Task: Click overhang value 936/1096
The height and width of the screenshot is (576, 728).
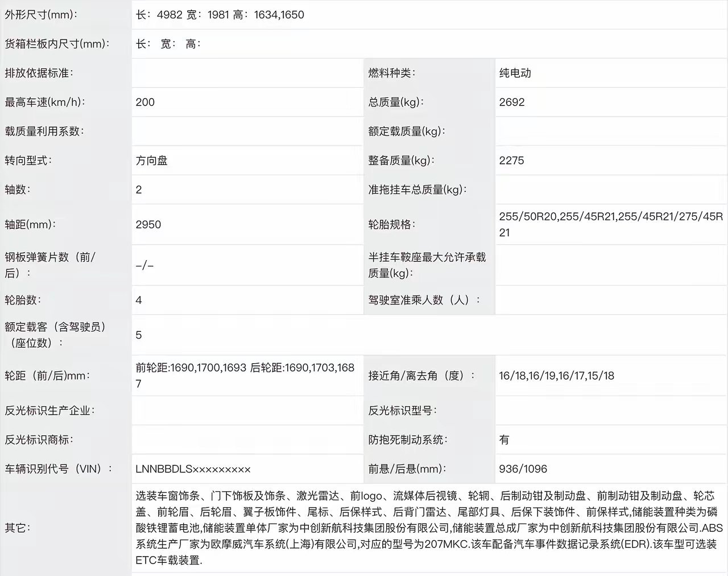Action: [x=523, y=469]
